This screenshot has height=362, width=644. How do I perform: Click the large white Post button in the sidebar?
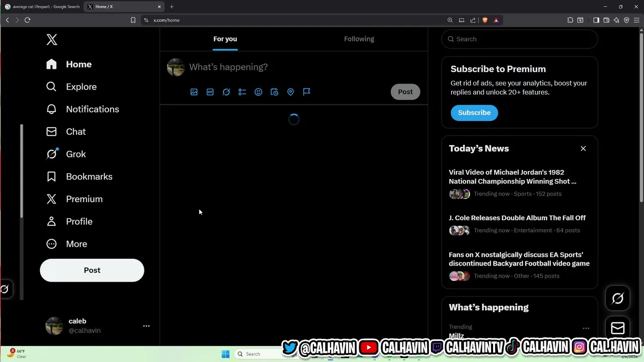pyautogui.click(x=92, y=270)
